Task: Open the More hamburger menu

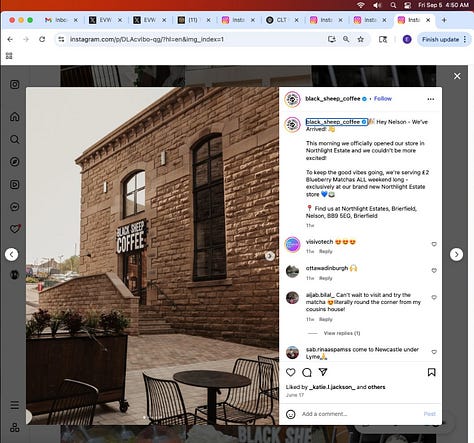Action: tap(14, 405)
